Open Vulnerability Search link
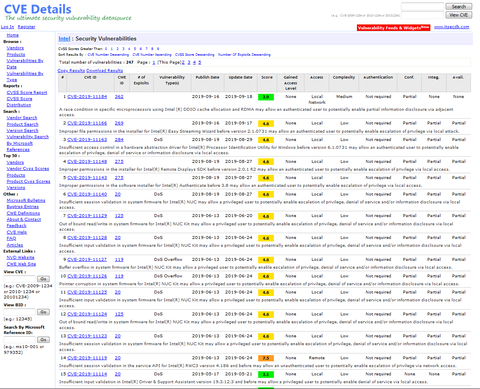480x389 pixels. 28,137
